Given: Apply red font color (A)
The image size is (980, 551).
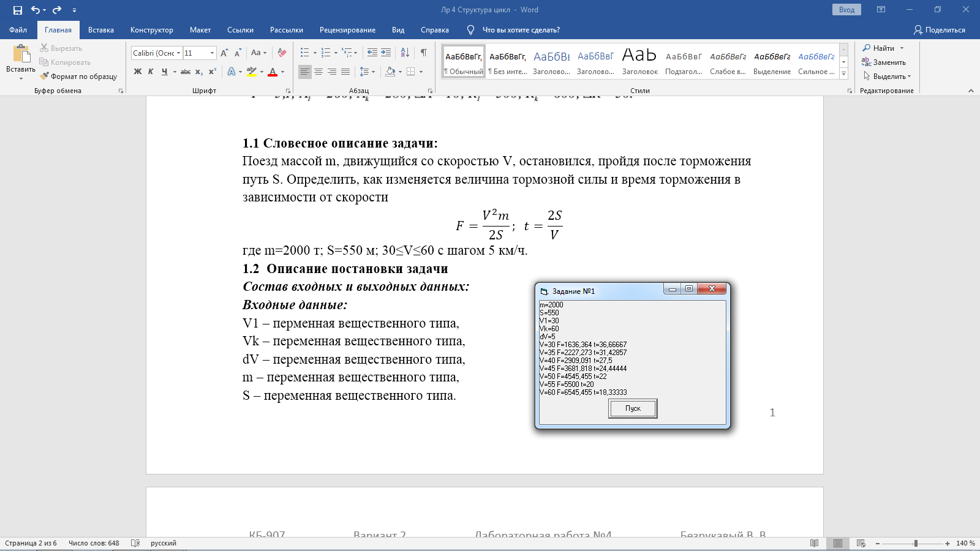Looking at the screenshot, I should [x=273, y=72].
